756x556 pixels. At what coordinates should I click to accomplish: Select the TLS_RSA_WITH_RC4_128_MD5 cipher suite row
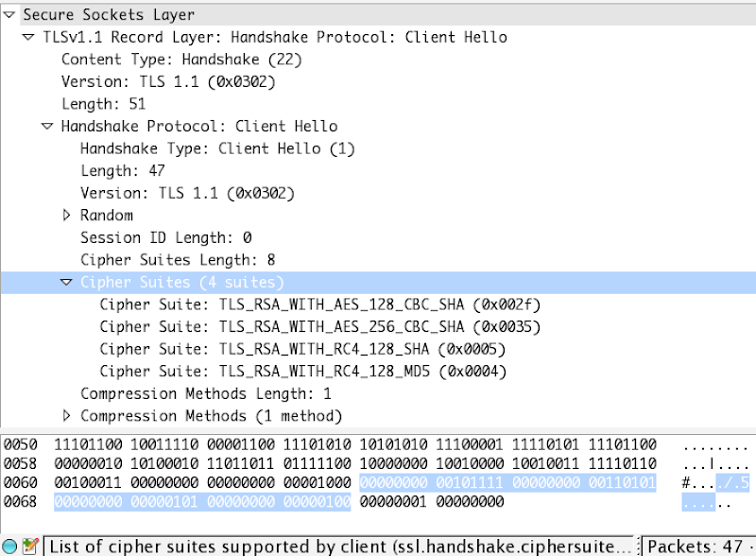[x=302, y=372]
